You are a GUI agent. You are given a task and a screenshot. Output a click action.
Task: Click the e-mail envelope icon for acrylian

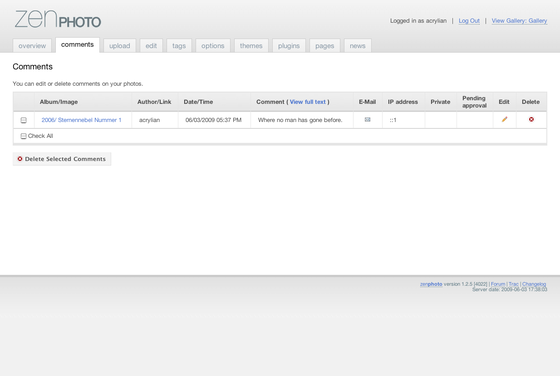pyautogui.click(x=368, y=120)
